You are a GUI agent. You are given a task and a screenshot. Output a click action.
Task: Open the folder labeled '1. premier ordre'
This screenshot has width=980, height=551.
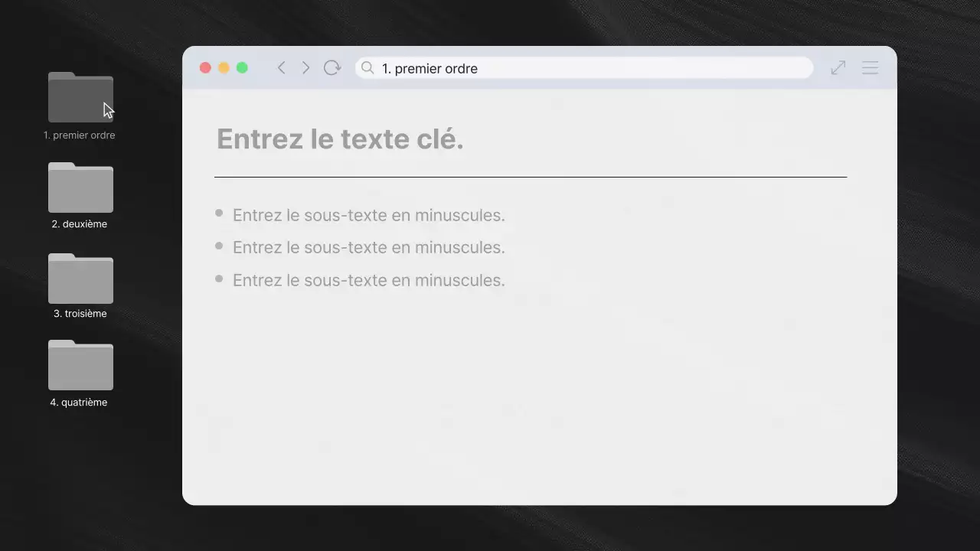pyautogui.click(x=80, y=96)
